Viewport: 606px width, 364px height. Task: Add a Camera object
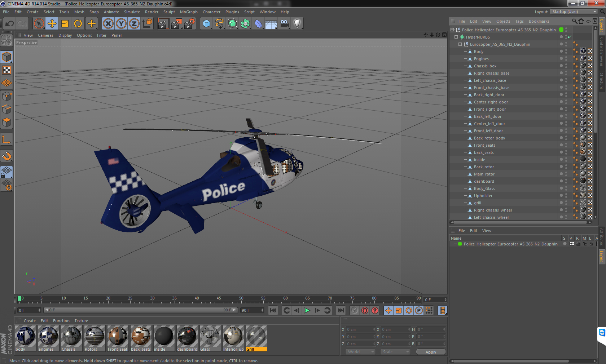pos(284,24)
